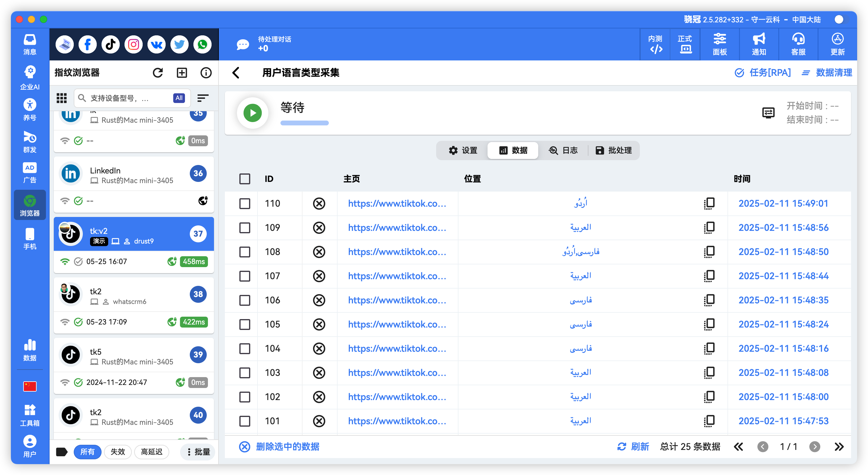Open the sort options next to the search bar
The width and height of the screenshot is (868, 475).
[202, 98]
